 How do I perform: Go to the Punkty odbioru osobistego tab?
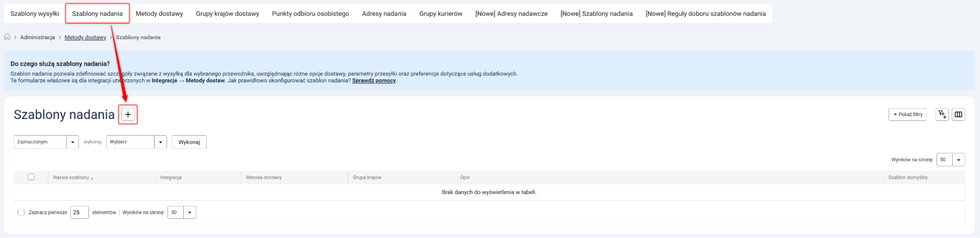pos(310,14)
